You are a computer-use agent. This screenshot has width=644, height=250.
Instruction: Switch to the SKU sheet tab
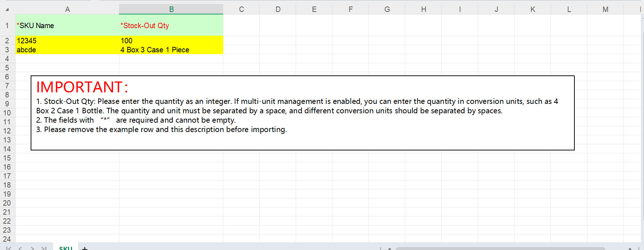coord(66,248)
